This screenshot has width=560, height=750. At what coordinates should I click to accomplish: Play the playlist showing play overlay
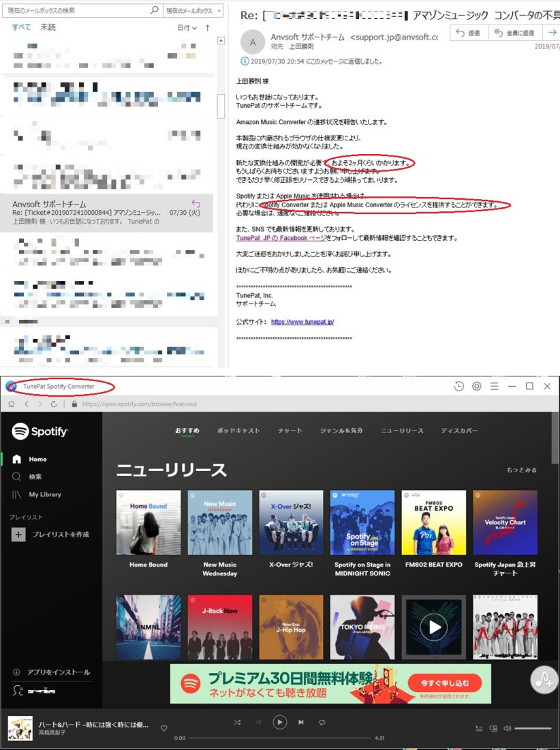tap(434, 627)
